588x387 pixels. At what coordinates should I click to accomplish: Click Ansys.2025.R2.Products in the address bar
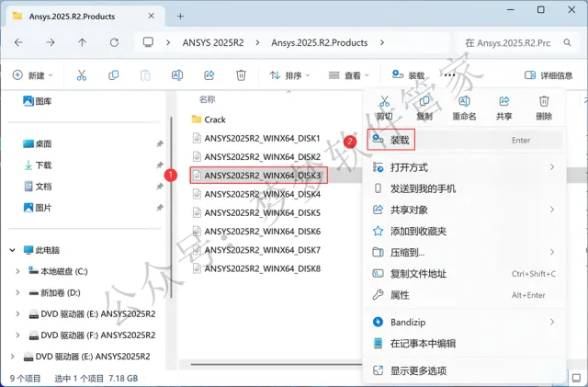tap(320, 43)
